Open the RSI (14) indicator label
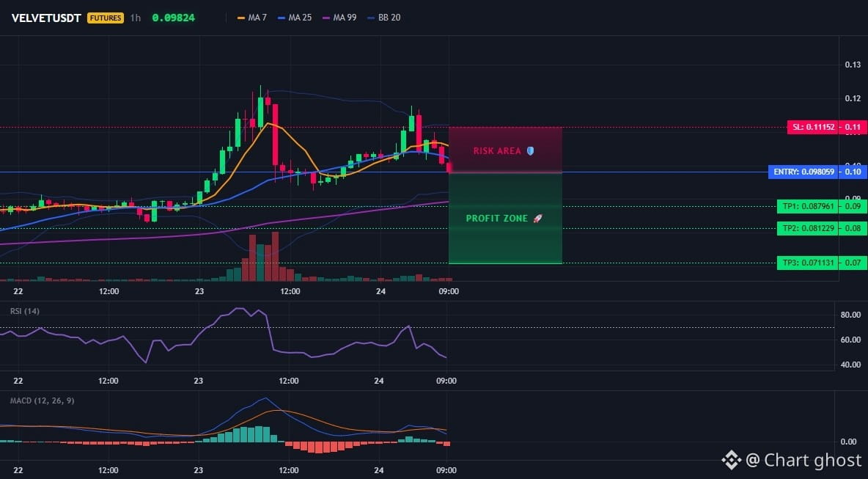 point(25,311)
